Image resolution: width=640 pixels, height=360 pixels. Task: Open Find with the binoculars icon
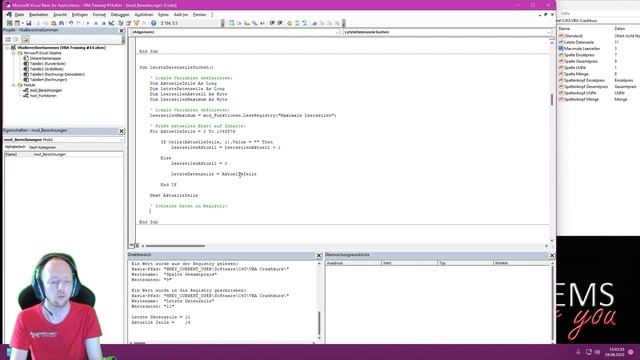(x=61, y=23)
